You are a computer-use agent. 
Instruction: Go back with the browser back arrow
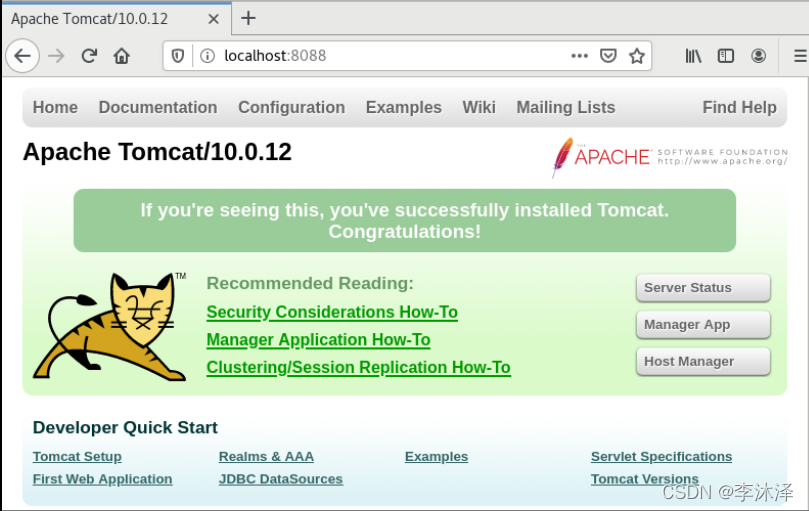23,56
